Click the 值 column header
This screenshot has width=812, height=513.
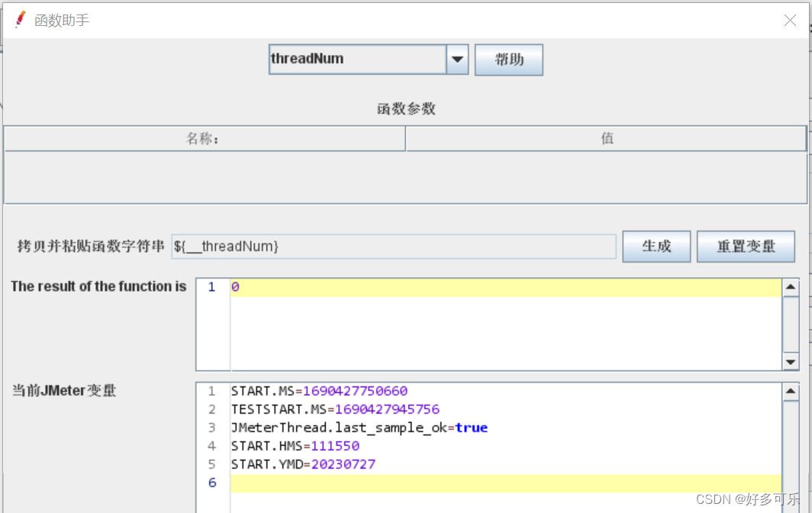coord(607,138)
